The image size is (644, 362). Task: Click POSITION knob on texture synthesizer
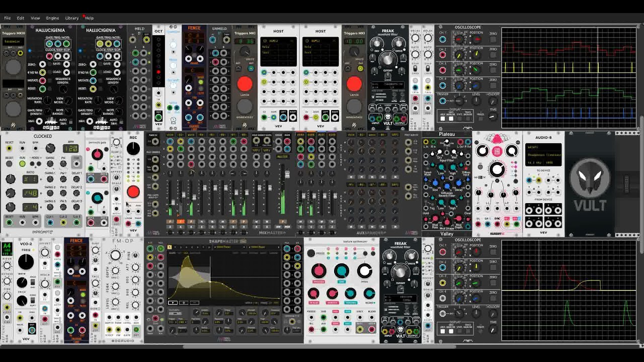tap(318, 271)
